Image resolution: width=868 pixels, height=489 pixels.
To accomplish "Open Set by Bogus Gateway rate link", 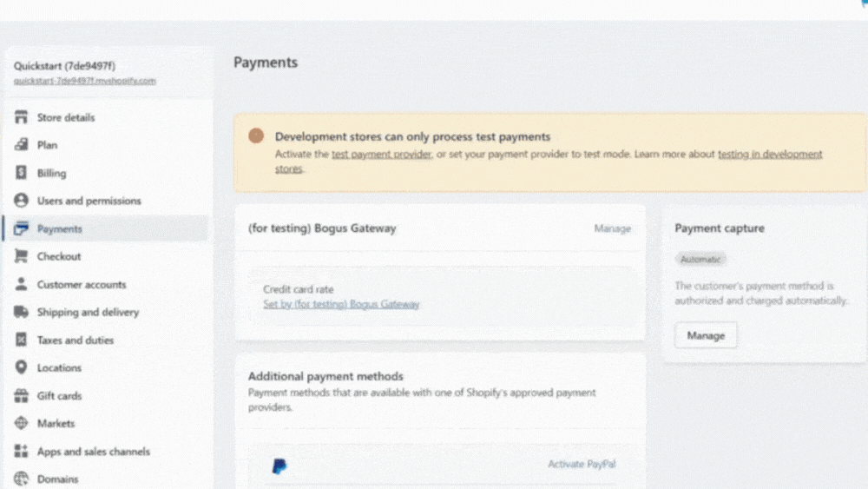I will pos(341,304).
